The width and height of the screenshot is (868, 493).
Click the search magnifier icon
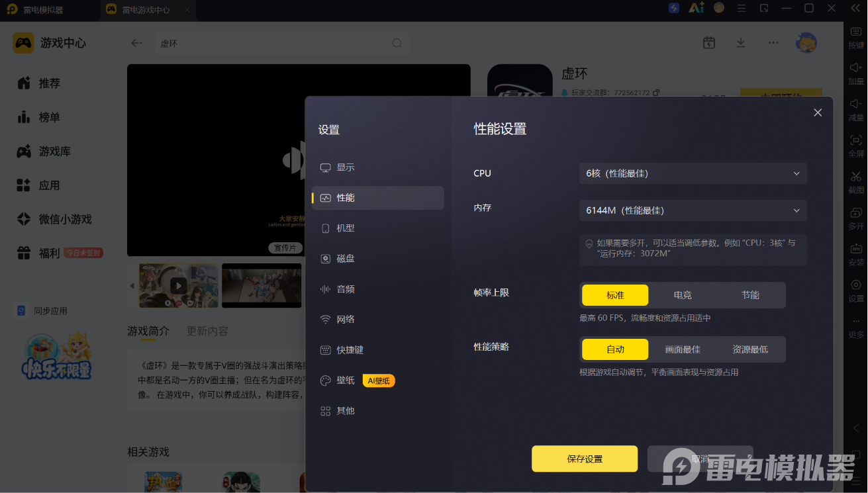pos(397,43)
